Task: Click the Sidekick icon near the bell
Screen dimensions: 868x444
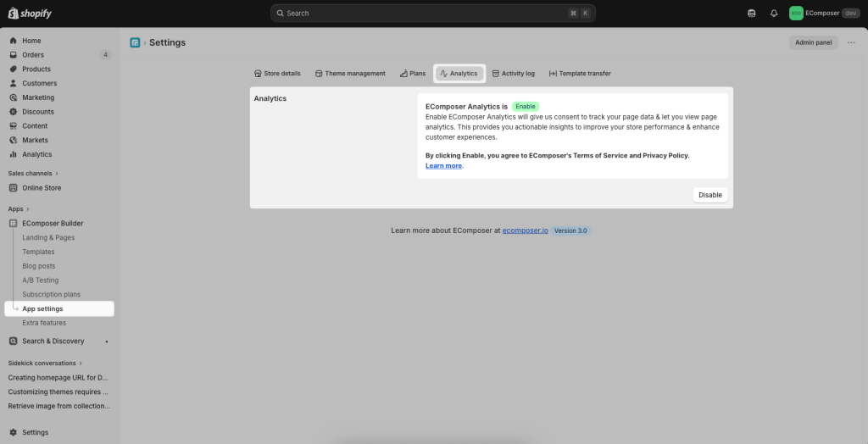Action: [751, 14]
